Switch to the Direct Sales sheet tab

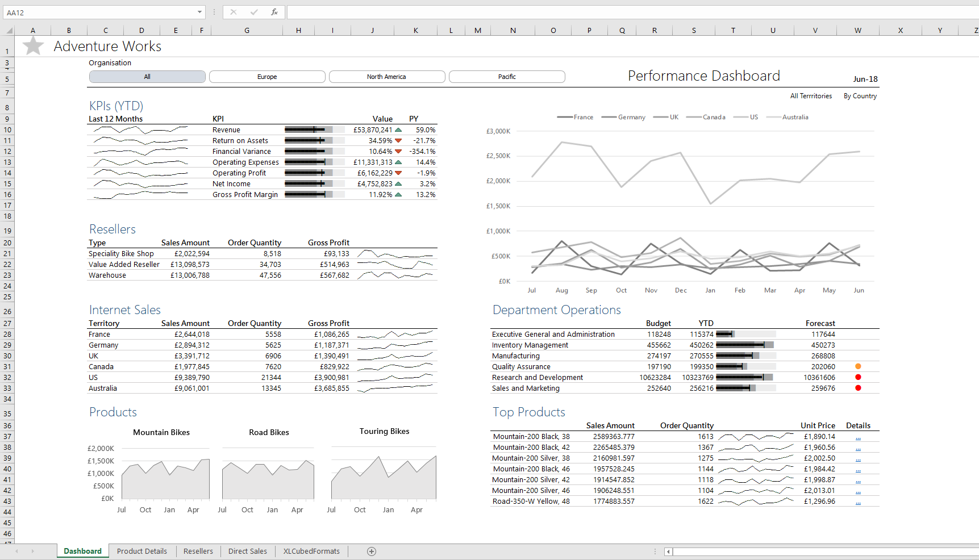(247, 551)
